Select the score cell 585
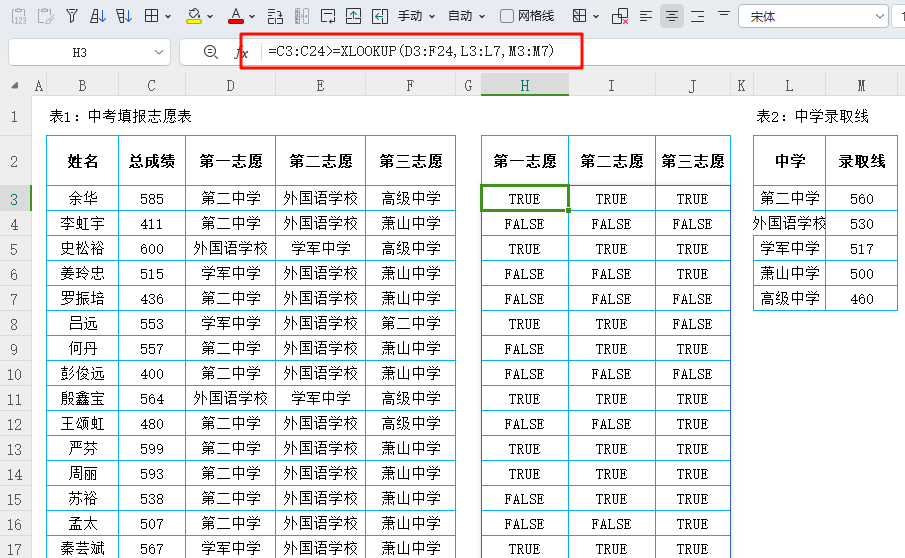The width and height of the screenshot is (905, 558). click(x=152, y=199)
